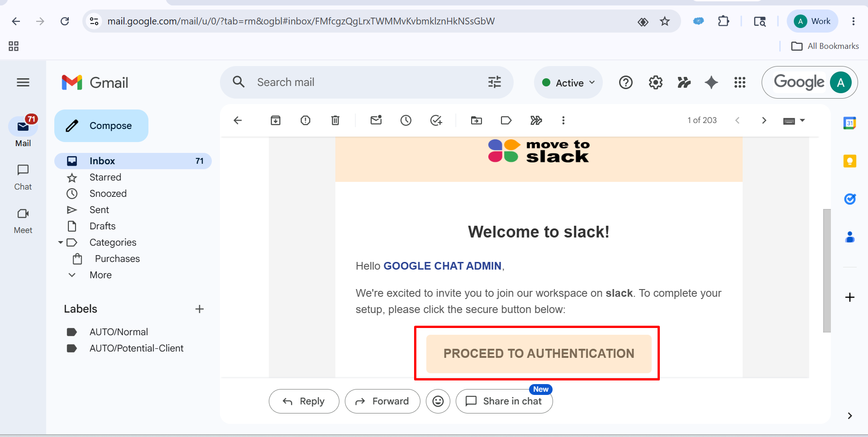Image resolution: width=868 pixels, height=437 pixels.
Task: Click the double-arrow summarize icon in toolbar
Action: 536,120
